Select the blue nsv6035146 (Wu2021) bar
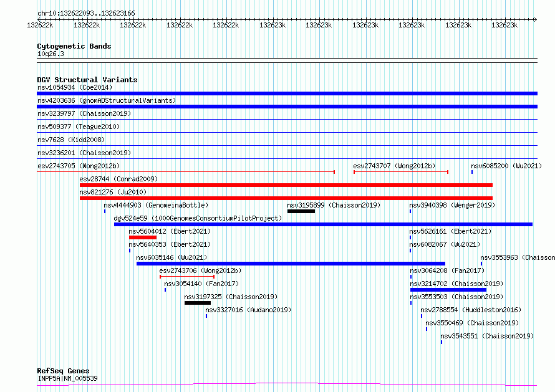The image size is (555, 392). [291, 264]
